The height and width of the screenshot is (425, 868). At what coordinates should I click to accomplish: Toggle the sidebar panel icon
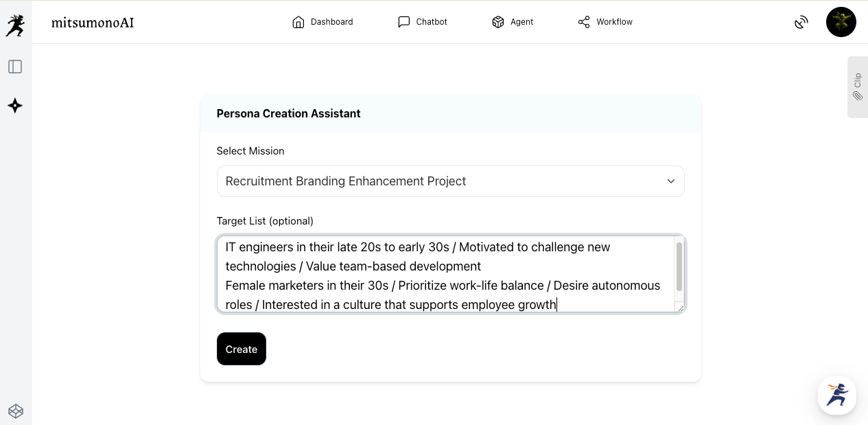[15, 67]
